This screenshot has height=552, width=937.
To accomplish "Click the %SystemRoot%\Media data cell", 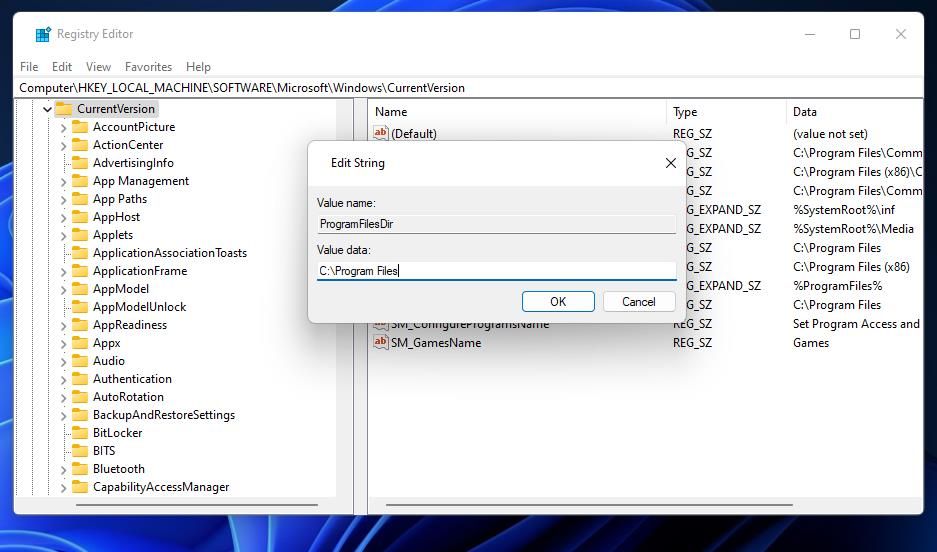I will (853, 229).
